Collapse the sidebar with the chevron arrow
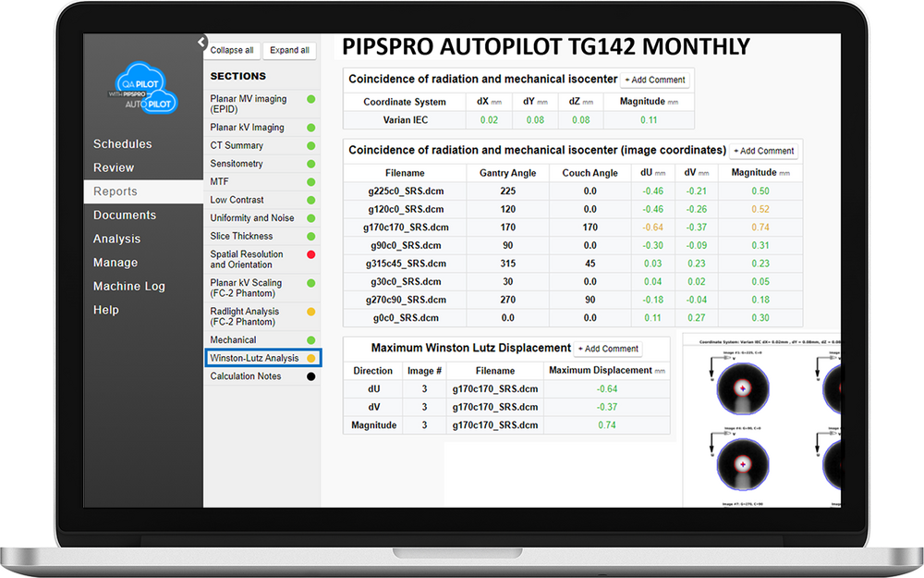Image resolution: width=924 pixels, height=578 pixels. tap(201, 42)
